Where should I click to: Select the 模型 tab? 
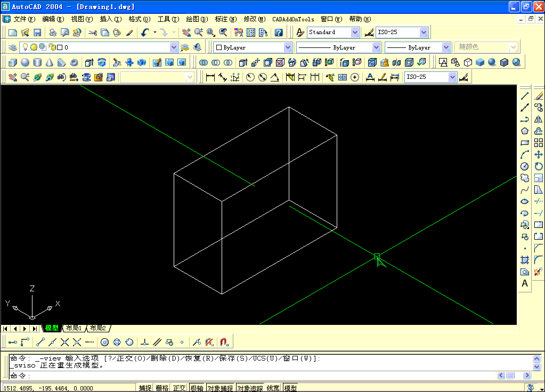(52, 328)
